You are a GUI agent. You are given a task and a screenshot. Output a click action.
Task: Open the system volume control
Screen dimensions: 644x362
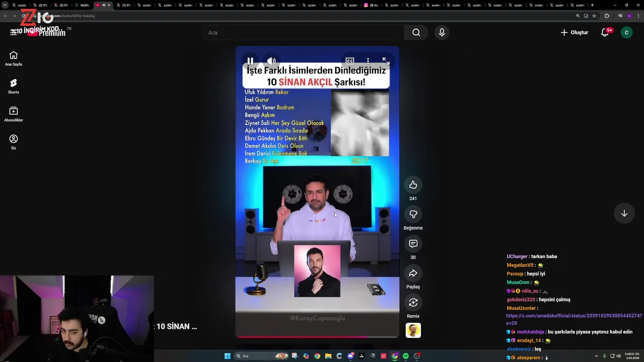[x=618, y=356]
